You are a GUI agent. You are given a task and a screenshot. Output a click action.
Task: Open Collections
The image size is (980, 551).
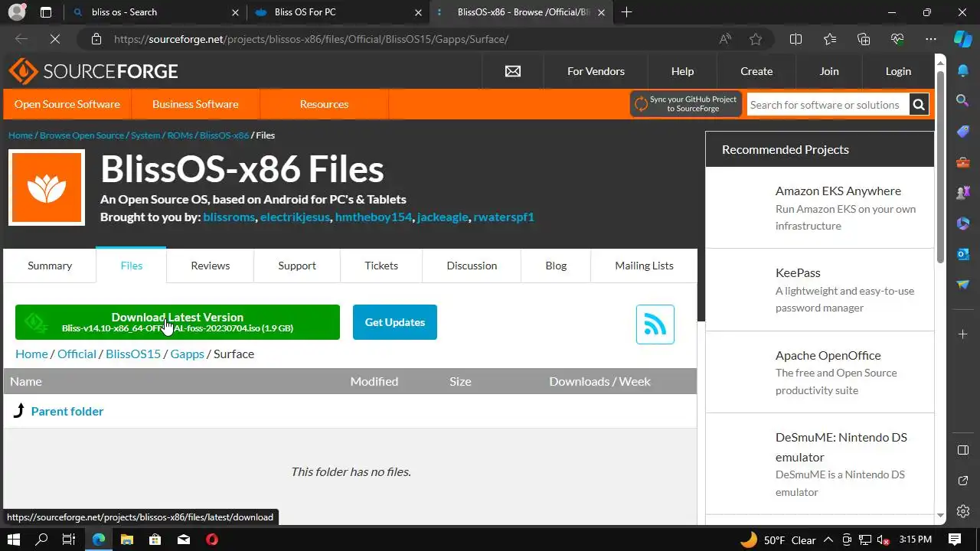click(x=864, y=39)
